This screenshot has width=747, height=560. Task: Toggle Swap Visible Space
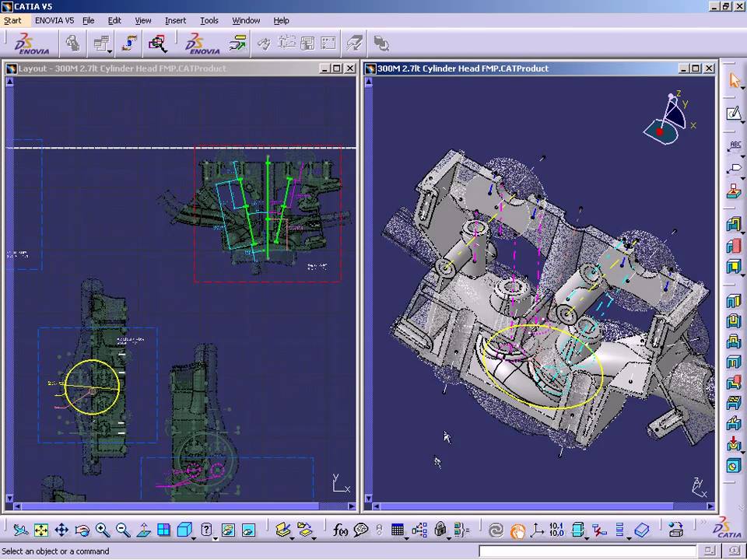pos(248,530)
